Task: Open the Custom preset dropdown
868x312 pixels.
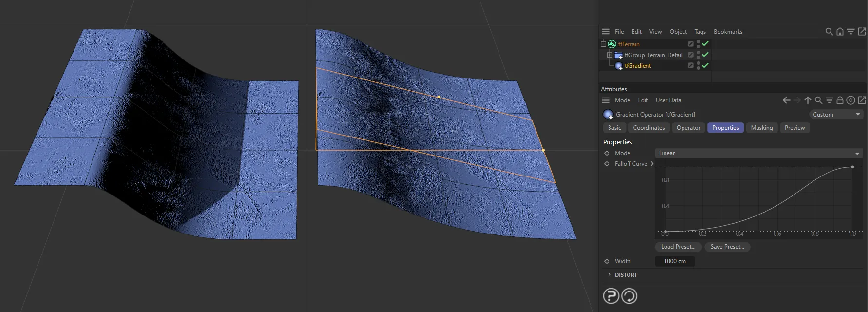Action: click(836, 115)
